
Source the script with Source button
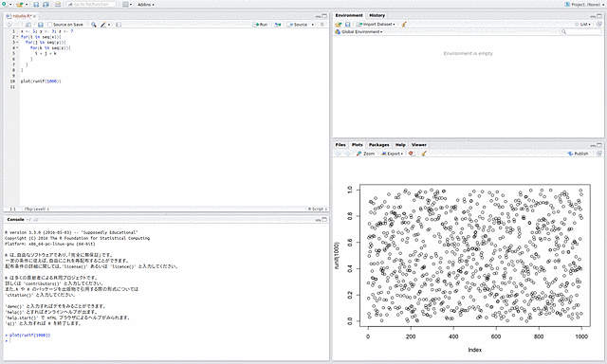pos(298,25)
